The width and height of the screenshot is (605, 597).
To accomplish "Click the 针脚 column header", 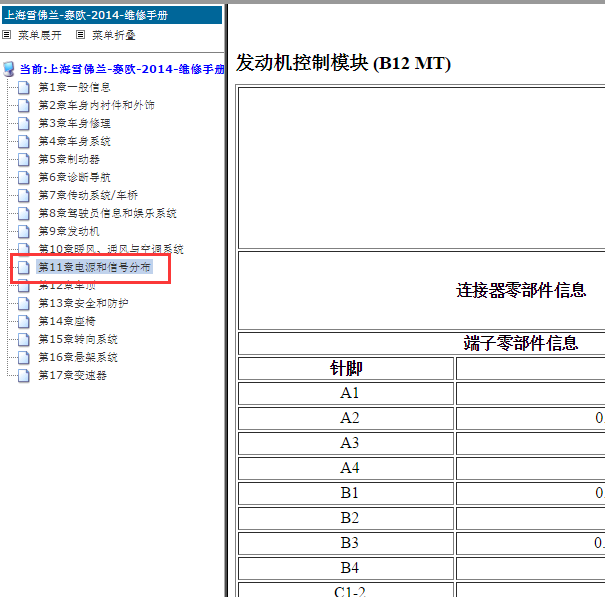I will pyautogui.click(x=346, y=369).
